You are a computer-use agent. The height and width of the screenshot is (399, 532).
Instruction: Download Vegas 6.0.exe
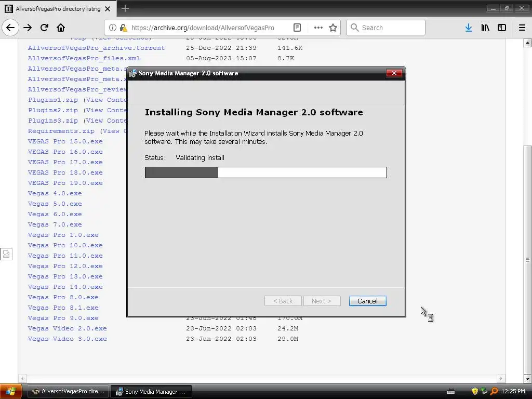(x=55, y=214)
